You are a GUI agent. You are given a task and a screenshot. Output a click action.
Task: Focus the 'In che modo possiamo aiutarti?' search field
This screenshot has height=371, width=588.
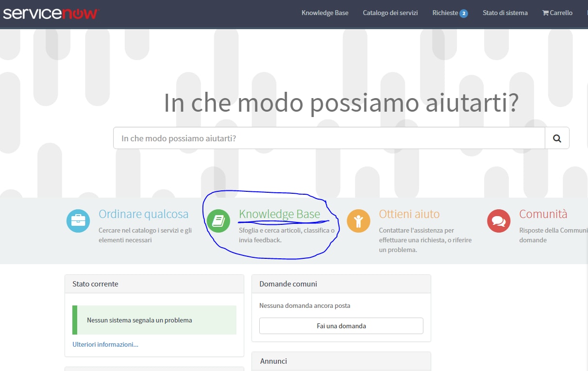[x=329, y=138]
